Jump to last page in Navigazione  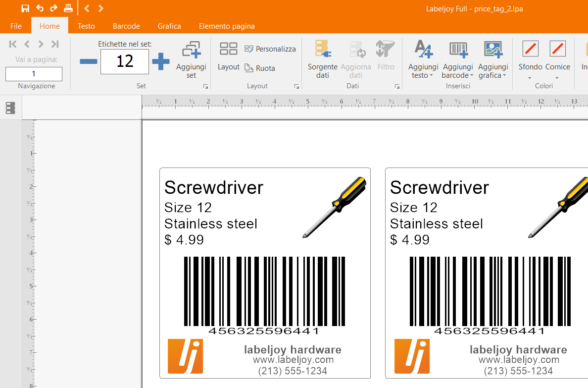[x=55, y=44]
